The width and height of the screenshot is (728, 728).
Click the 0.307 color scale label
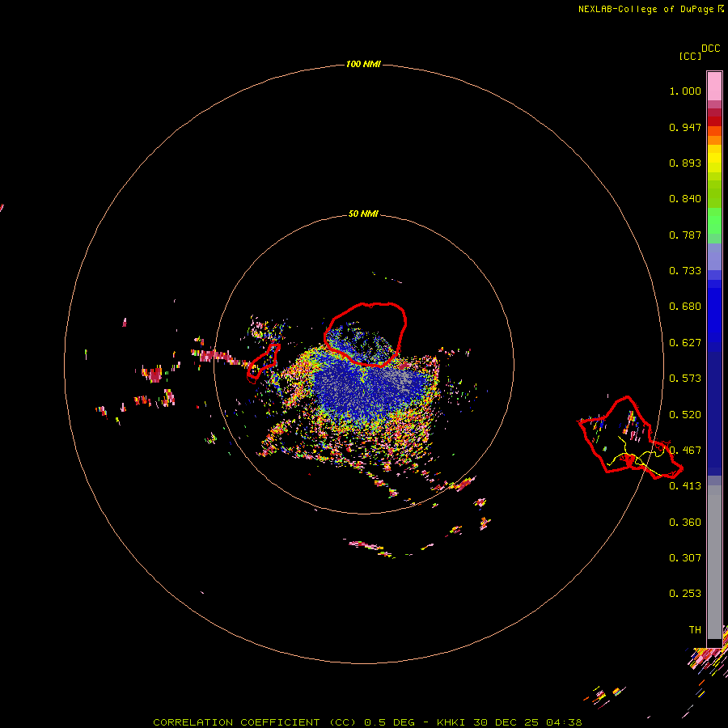(685, 558)
